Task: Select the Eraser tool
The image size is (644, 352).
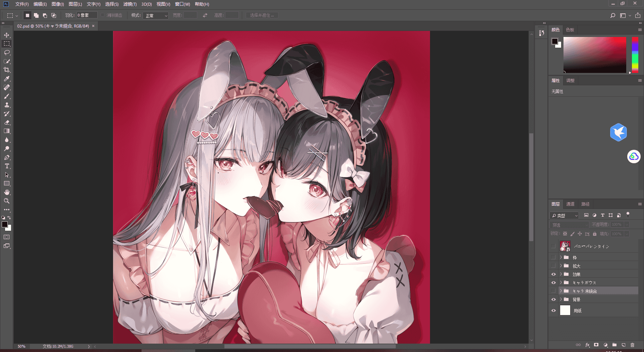Action: tap(7, 122)
